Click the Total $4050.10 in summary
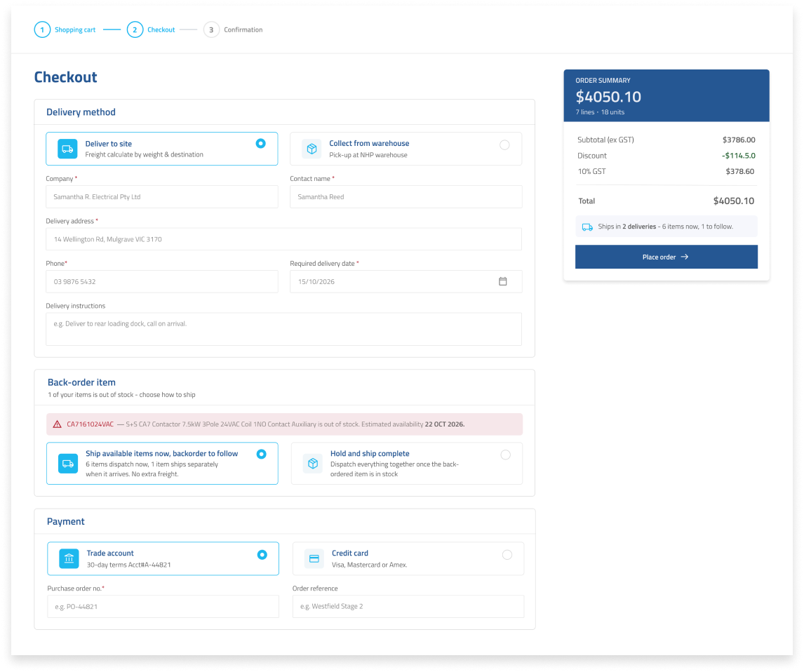Image resolution: width=804 pixels, height=672 pixels. pyautogui.click(x=734, y=201)
